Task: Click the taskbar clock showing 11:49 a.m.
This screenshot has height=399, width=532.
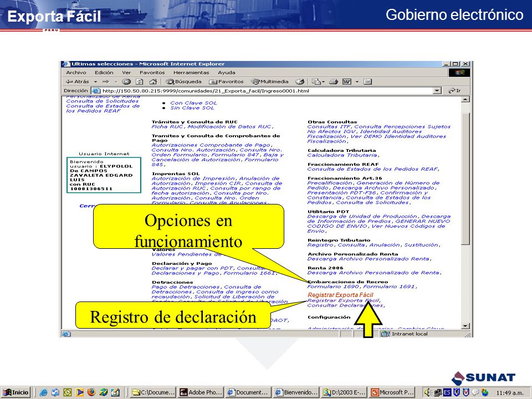Action: tap(509, 393)
